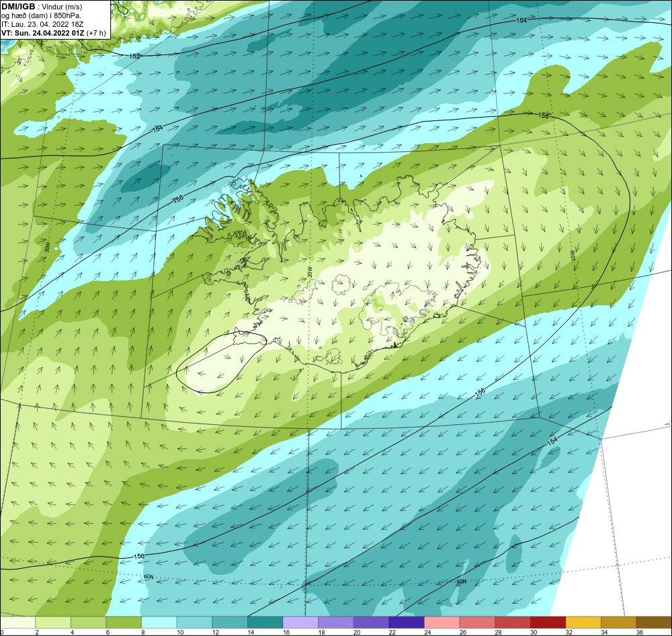Click legend tick number '16'
672x636 pixels.
[x=286, y=632]
